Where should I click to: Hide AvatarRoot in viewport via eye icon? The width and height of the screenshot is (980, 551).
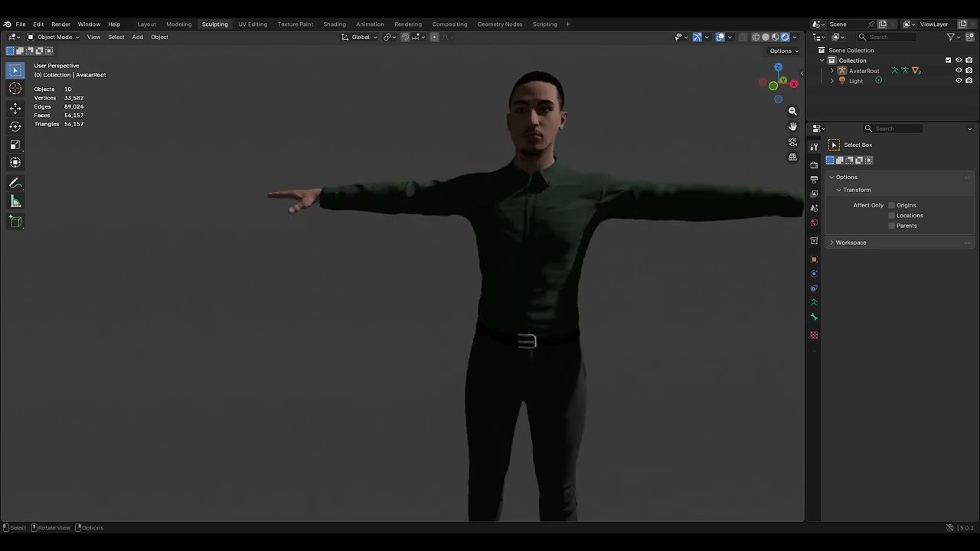[x=959, y=70]
